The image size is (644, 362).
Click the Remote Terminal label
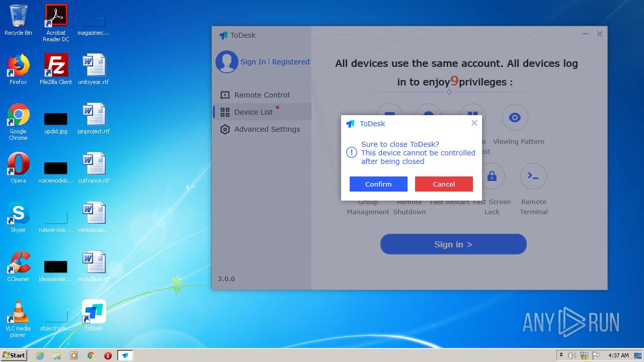pos(533,207)
